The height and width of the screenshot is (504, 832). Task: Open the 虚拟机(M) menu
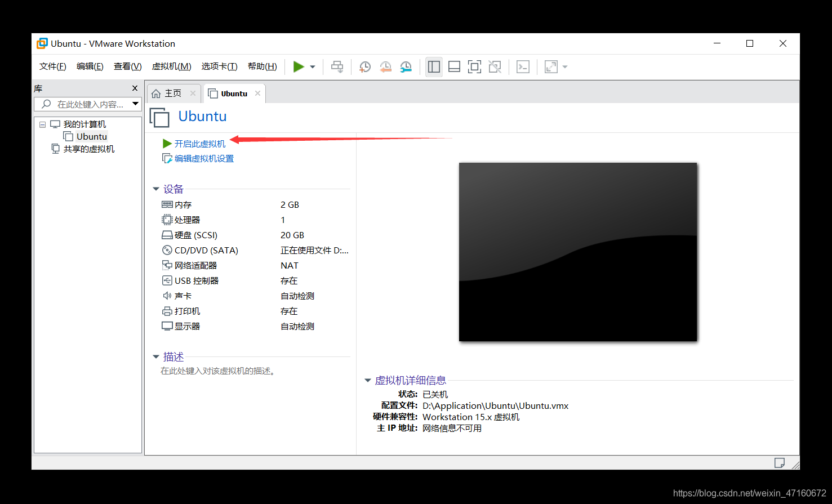(172, 66)
